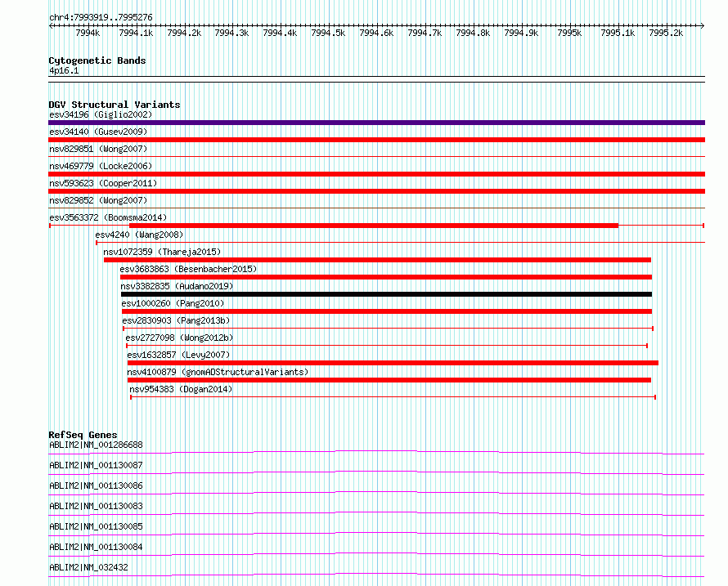This screenshot has height=586, width=728.
Task: Click the red nsv4100879 gnomAD bar
Action: click(389, 380)
